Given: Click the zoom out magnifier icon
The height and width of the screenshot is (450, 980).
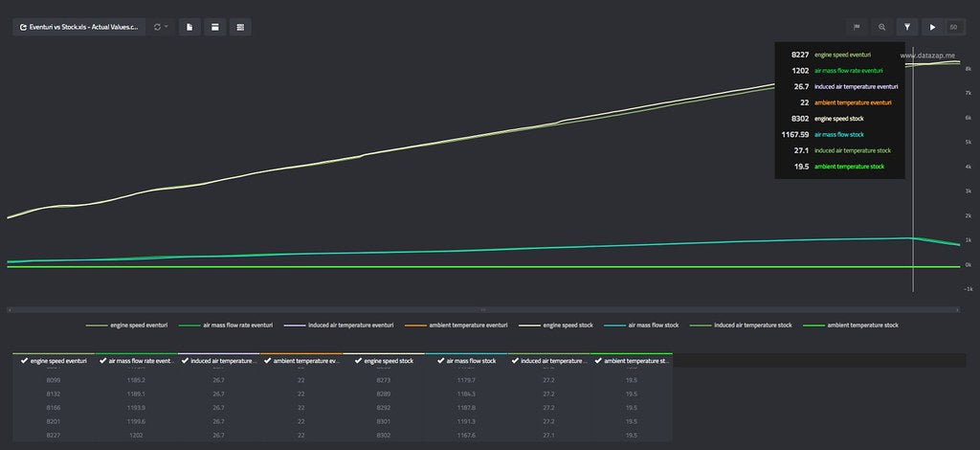Looking at the screenshot, I should tap(881, 28).
